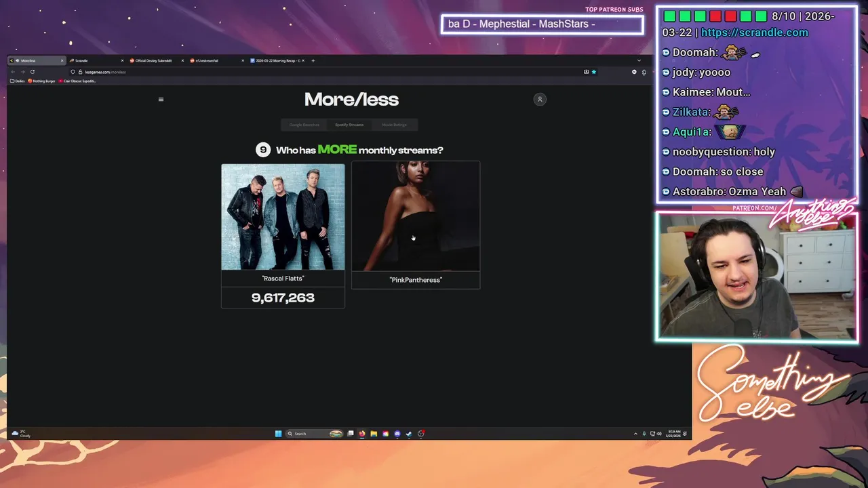Image resolution: width=868 pixels, height=488 pixels.
Task: Open Task View on the taskbar
Action: [x=351, y=434]
